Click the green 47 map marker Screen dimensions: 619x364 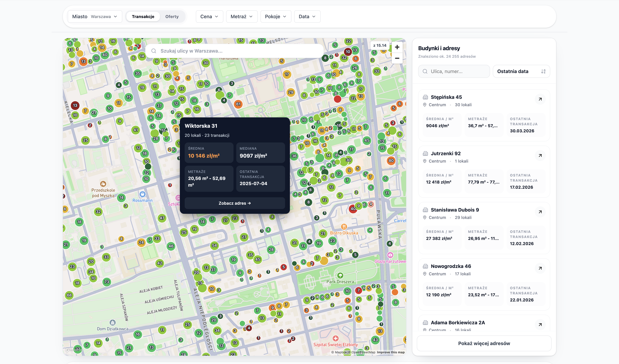click(x=162, y=218)
